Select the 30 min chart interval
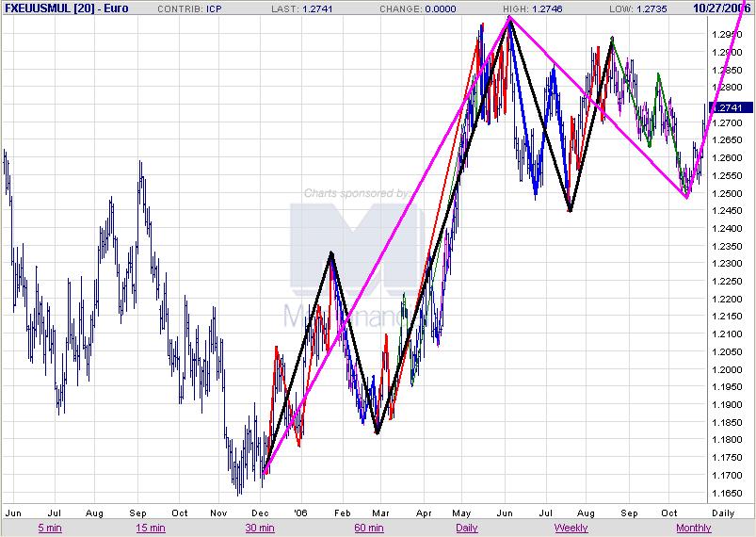 (x=260, y=528)
